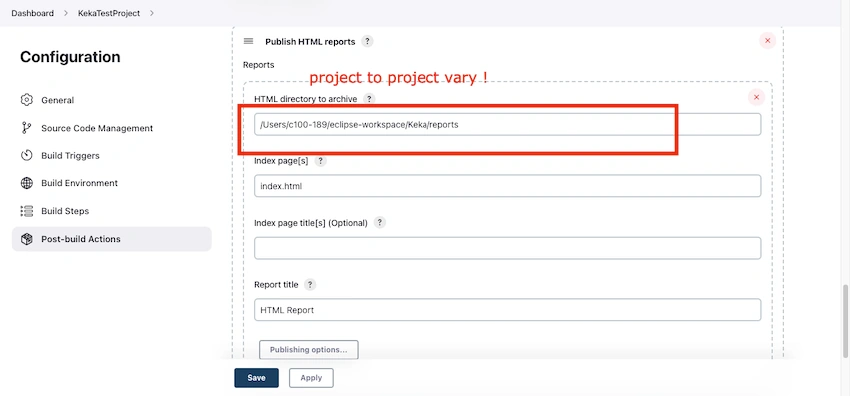This screenshot has height=396, width=850.
Task: Focus the Report title field
Action: pyautogui.click(x=507, y=310)
